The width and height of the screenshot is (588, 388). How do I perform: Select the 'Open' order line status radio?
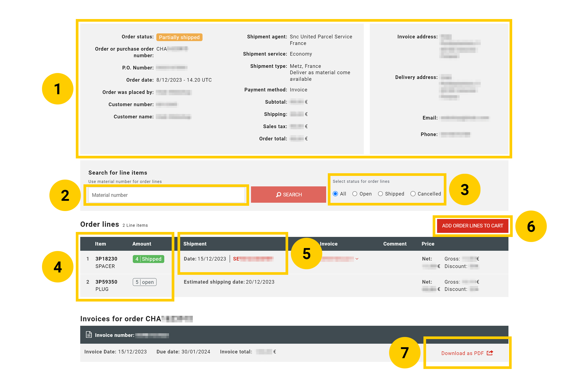pyautogui.click(x=355, y=194)
